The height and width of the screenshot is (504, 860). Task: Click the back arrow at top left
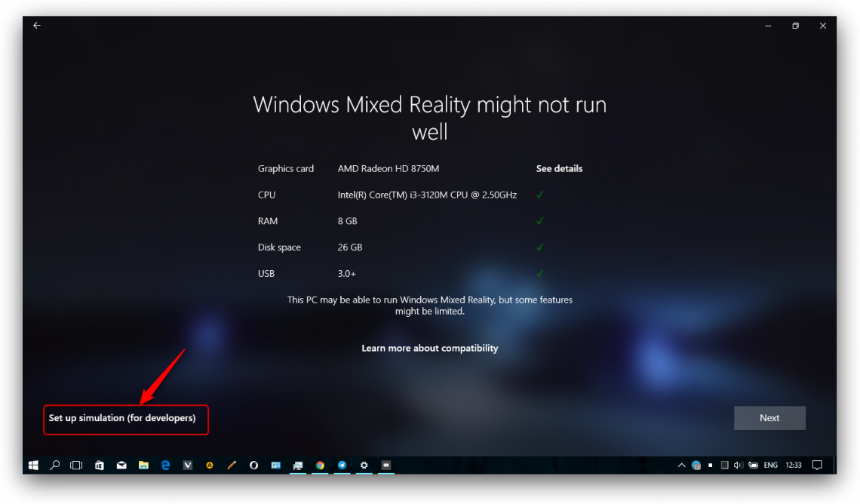pyautogui.click(x=36, y=25)
